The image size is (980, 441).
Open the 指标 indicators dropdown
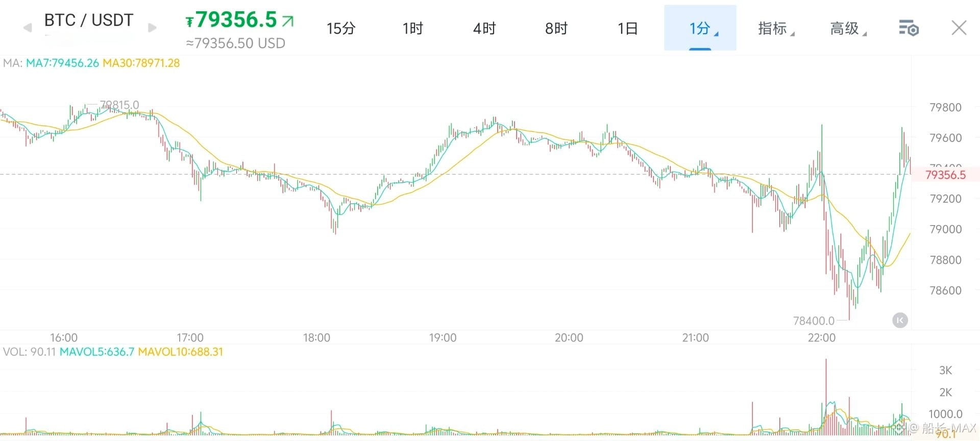coord(776,28)
